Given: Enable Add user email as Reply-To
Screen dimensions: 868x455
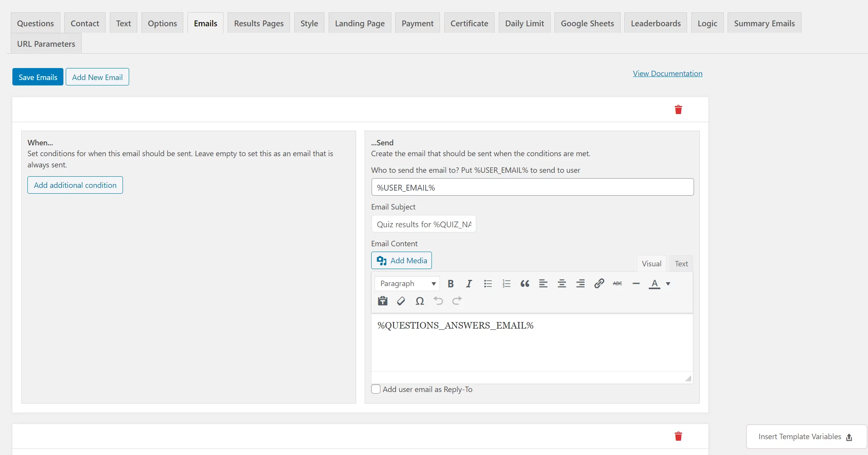Looking at the screenshot, I should [x=375, y=389].
